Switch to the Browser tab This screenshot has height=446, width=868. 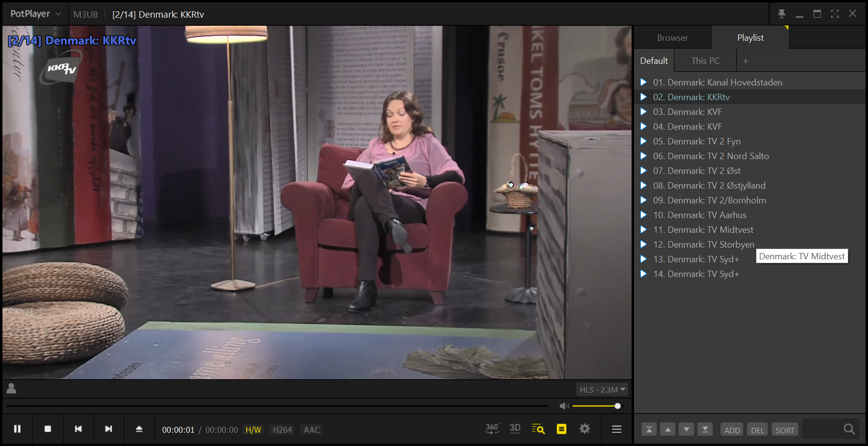coord(672,38)
